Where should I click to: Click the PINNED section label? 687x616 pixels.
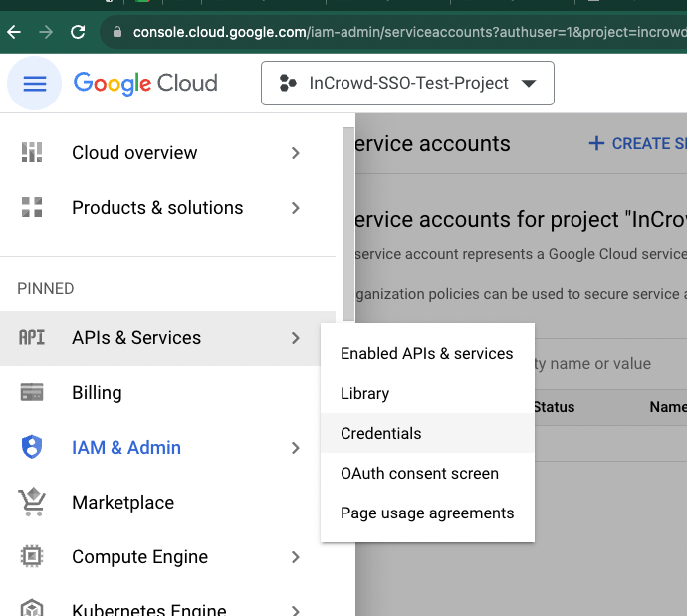click(45, 288)
